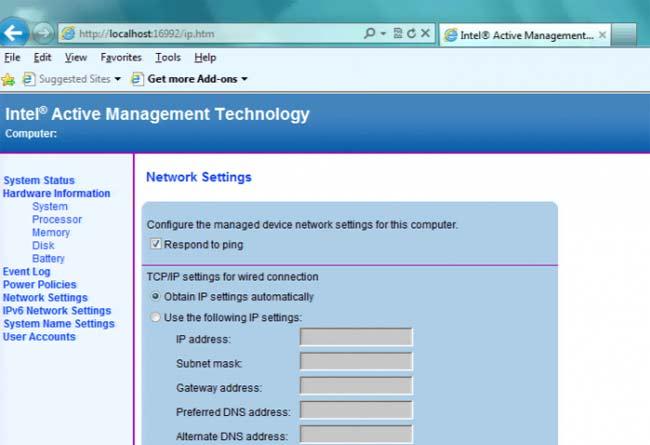Open the Memory information link
650x445 pixels.
51,233
